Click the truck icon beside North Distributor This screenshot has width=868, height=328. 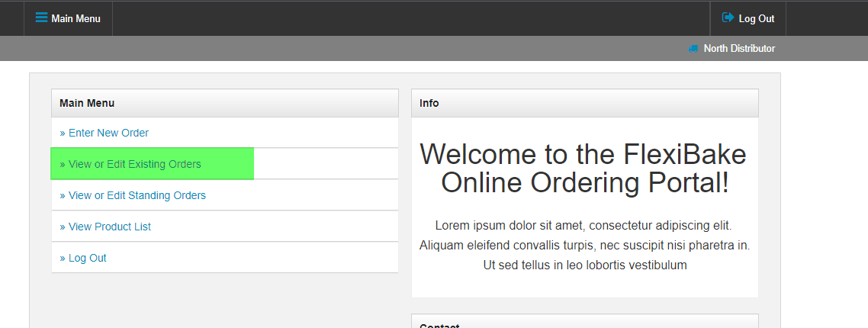(693, 49)
